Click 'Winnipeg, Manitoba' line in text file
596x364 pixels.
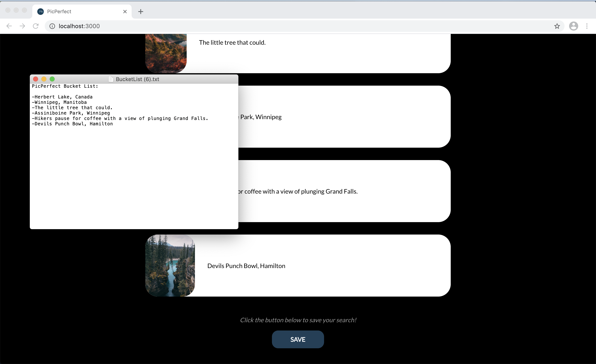[x=60, y=102]
